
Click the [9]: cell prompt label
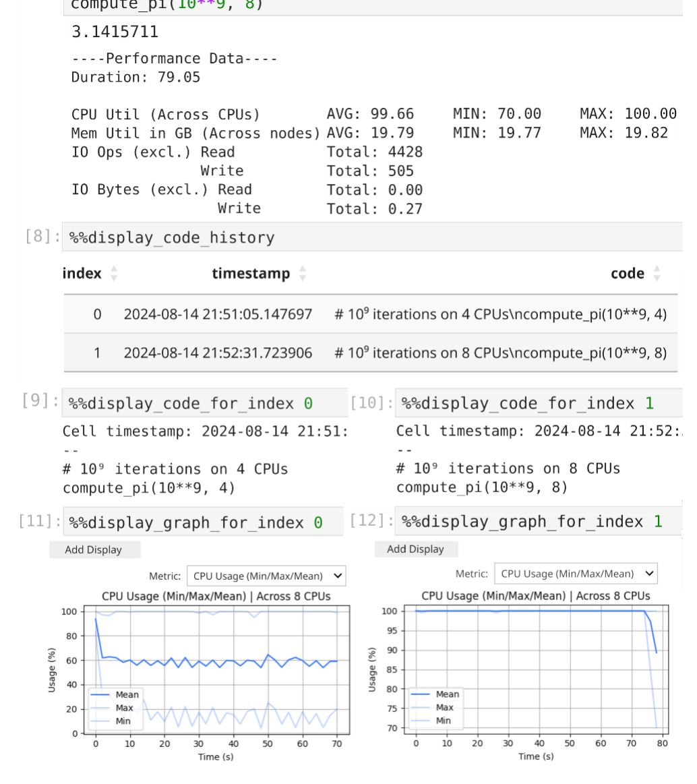point(40,400)
